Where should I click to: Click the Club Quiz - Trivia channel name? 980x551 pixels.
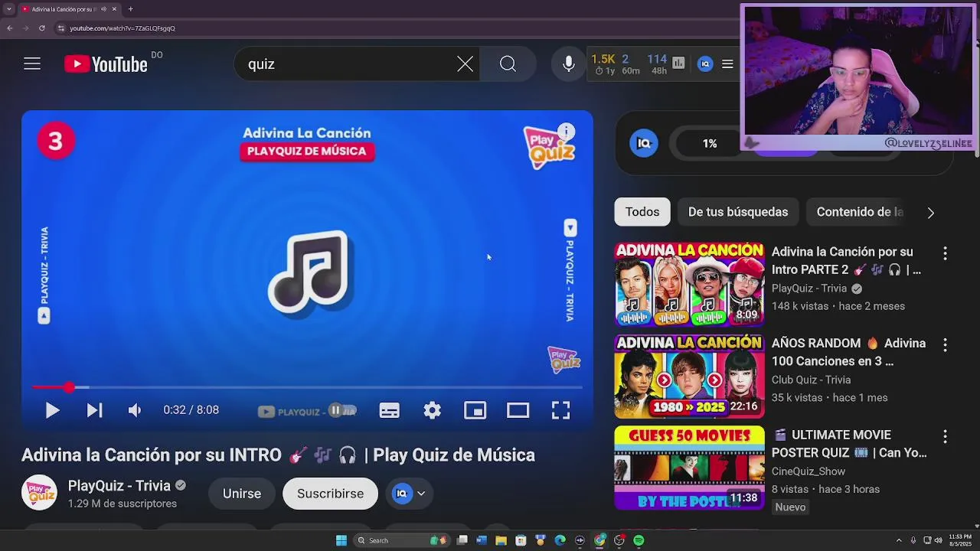tap(811, 380)
